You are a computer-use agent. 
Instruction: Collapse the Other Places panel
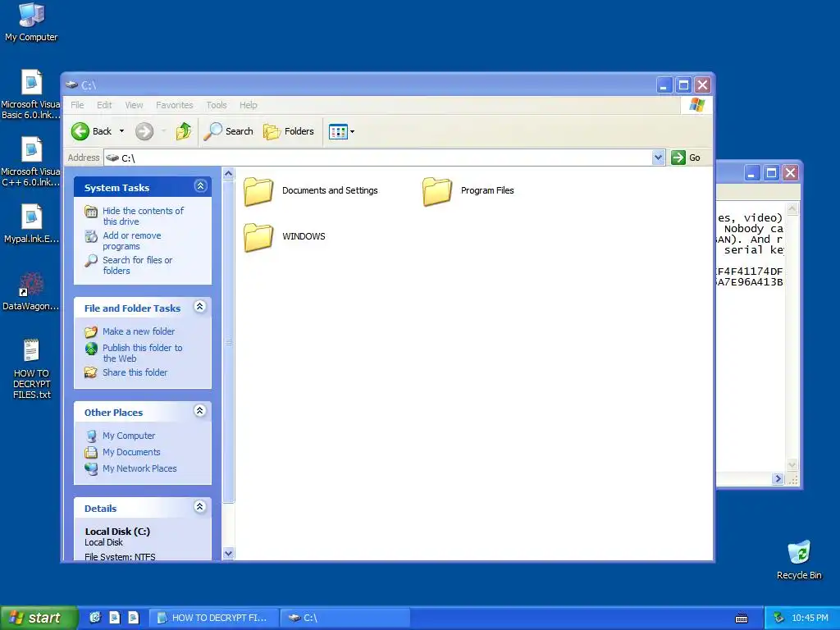(x=200, y=411)
